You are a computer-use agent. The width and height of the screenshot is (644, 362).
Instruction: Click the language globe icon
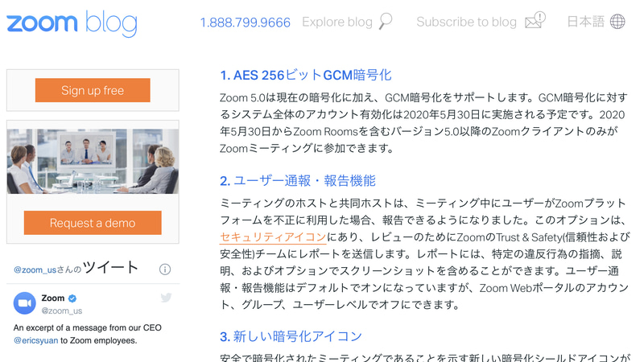[617, 22]
